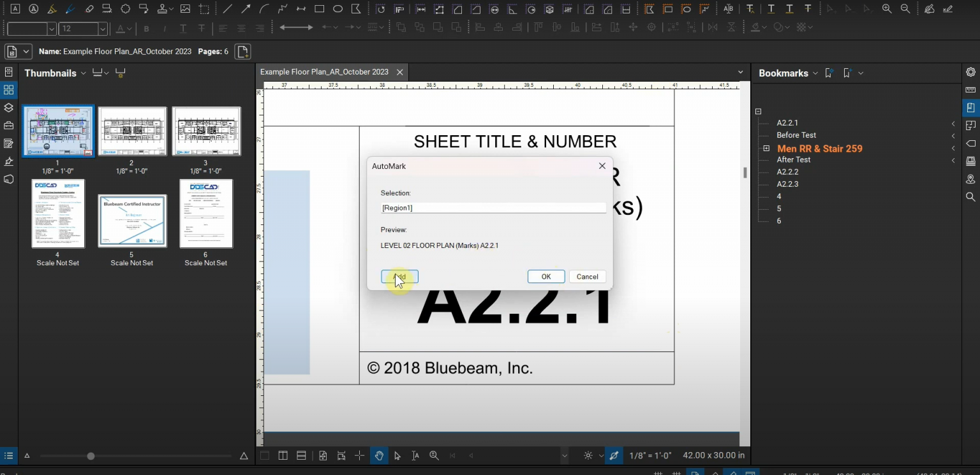980x475 pixels.
Task: Select the Highlighter tool in the toolbar
Action: click(52, 9)
